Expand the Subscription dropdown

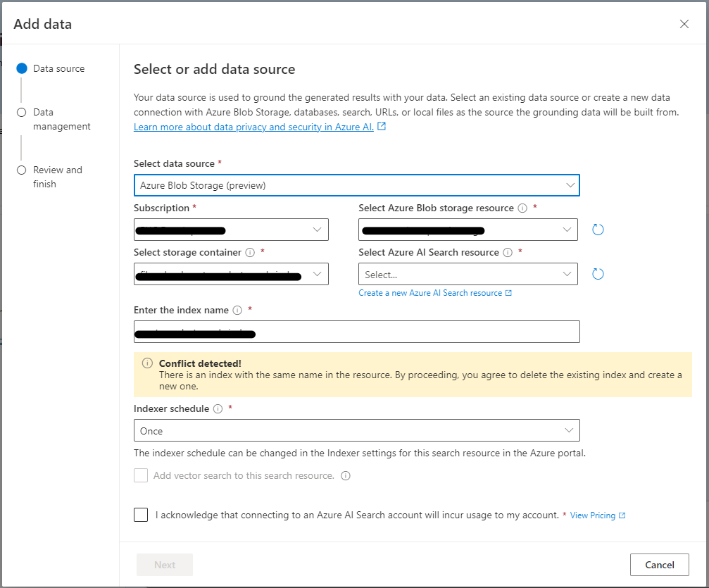pyautogui.click(x=231, y=230)
